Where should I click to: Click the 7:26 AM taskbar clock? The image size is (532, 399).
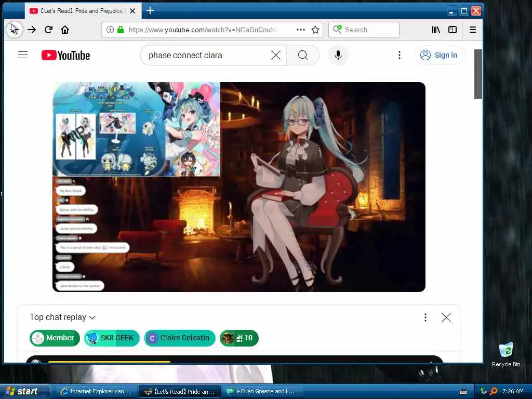coord(513,391)
